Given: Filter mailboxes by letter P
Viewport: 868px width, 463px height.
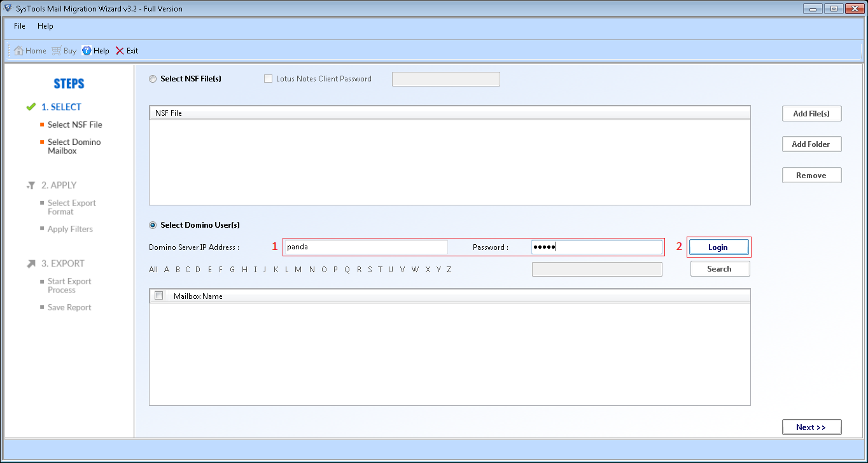Looking at the screenshot, I should click(335, 270).
